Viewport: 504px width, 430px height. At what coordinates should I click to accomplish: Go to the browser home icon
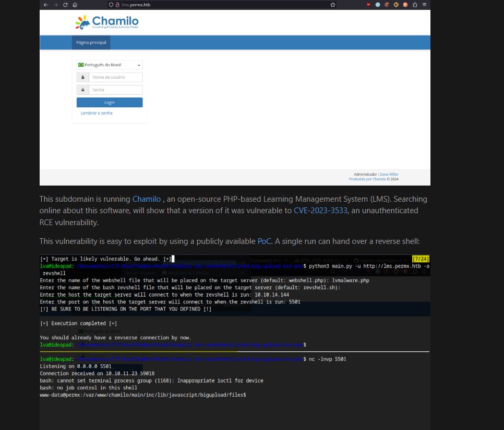pyautogui.click(x=75, y=5)
